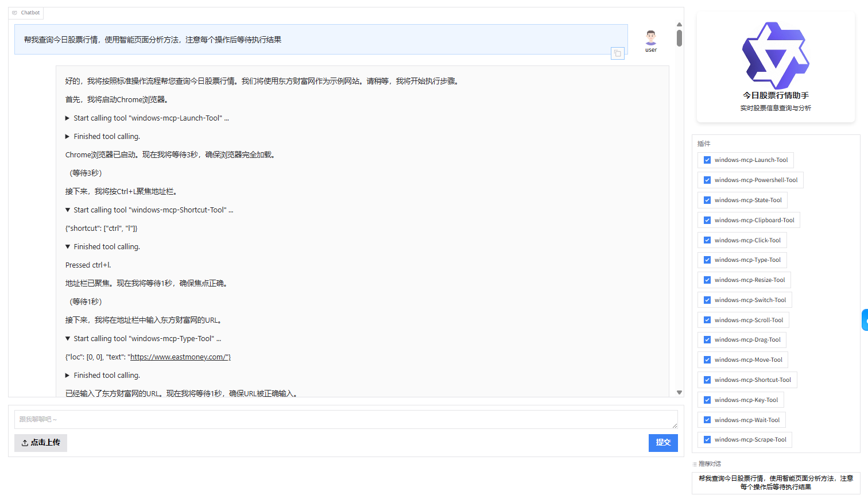Uncheck windows-mcp-Scrape-Tool plugin

(x=707, y=440)
